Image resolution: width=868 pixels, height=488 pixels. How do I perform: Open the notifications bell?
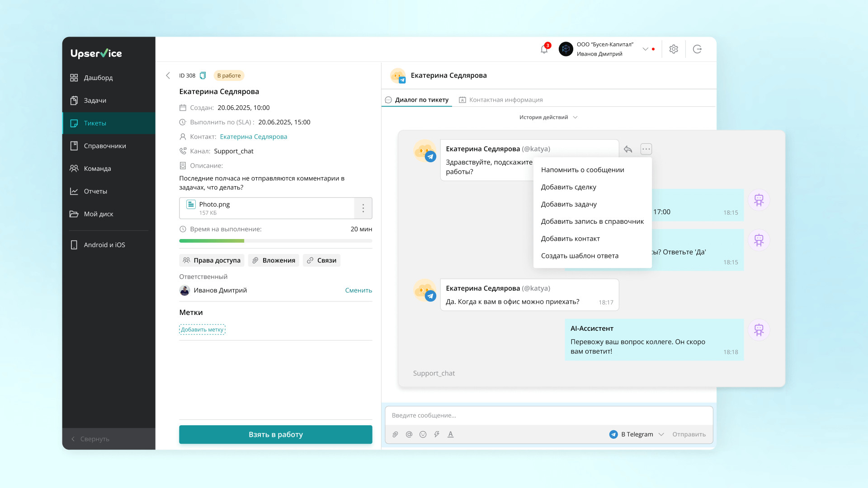coord(544,49)
